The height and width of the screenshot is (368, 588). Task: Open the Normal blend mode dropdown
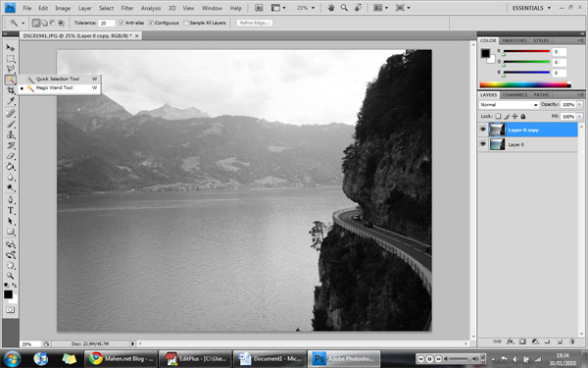(x=509, y=105)
